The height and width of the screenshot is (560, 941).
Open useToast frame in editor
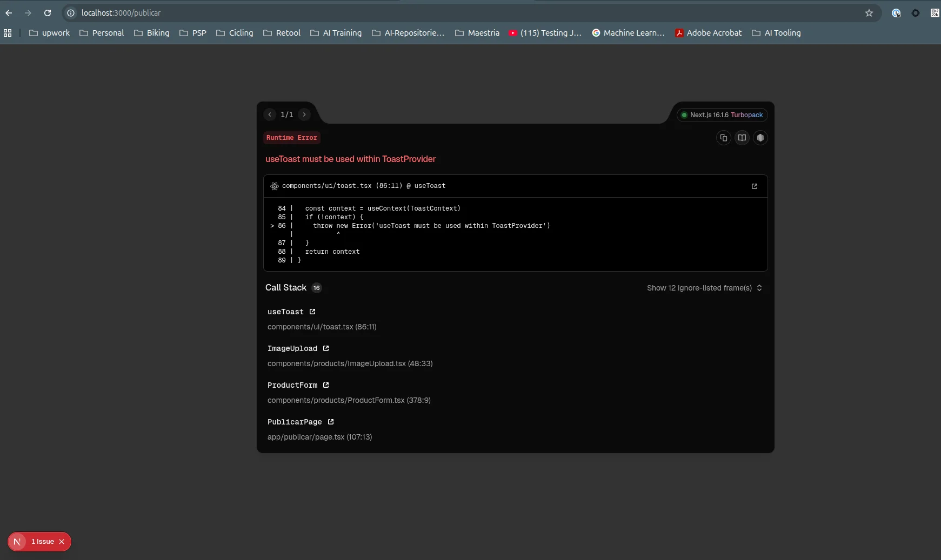click(312, 312)
